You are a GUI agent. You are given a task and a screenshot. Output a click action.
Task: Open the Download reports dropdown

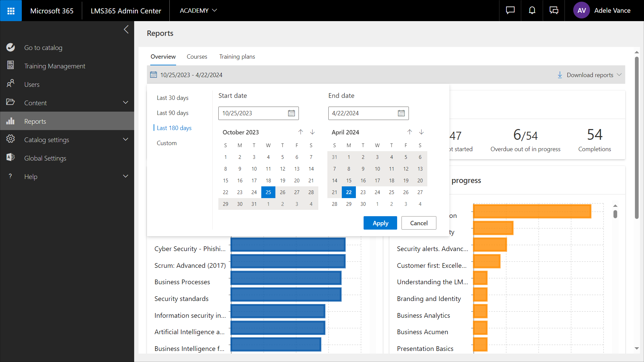click(589, 75)
